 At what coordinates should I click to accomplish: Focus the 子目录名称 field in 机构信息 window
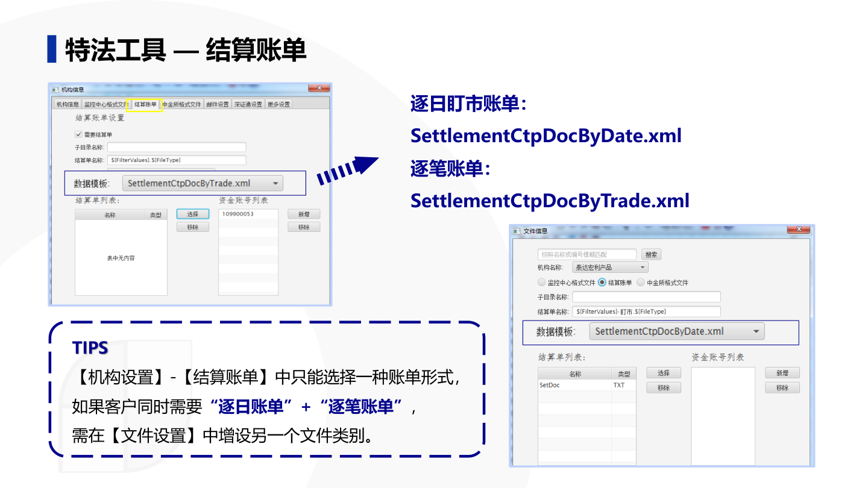coord(177,147)
